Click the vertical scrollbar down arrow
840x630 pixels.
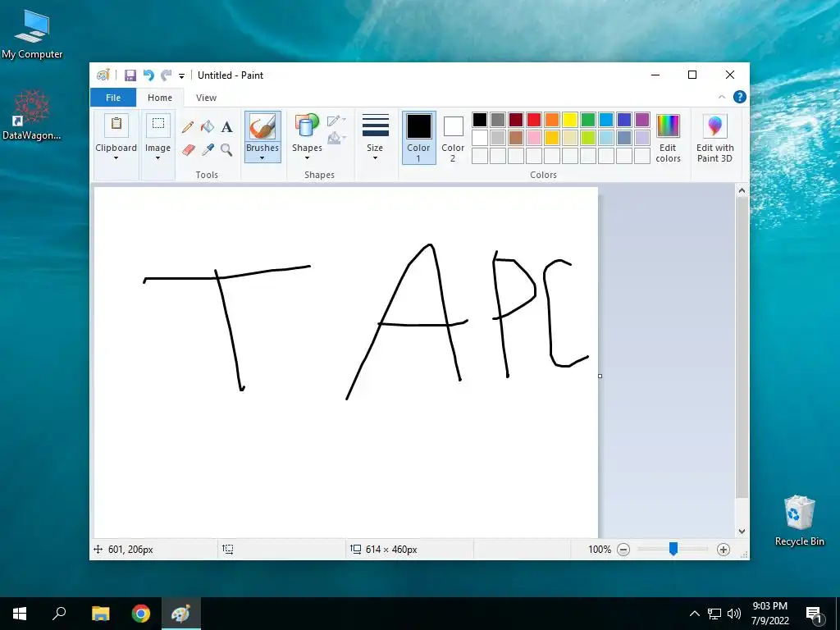(742, 532)
